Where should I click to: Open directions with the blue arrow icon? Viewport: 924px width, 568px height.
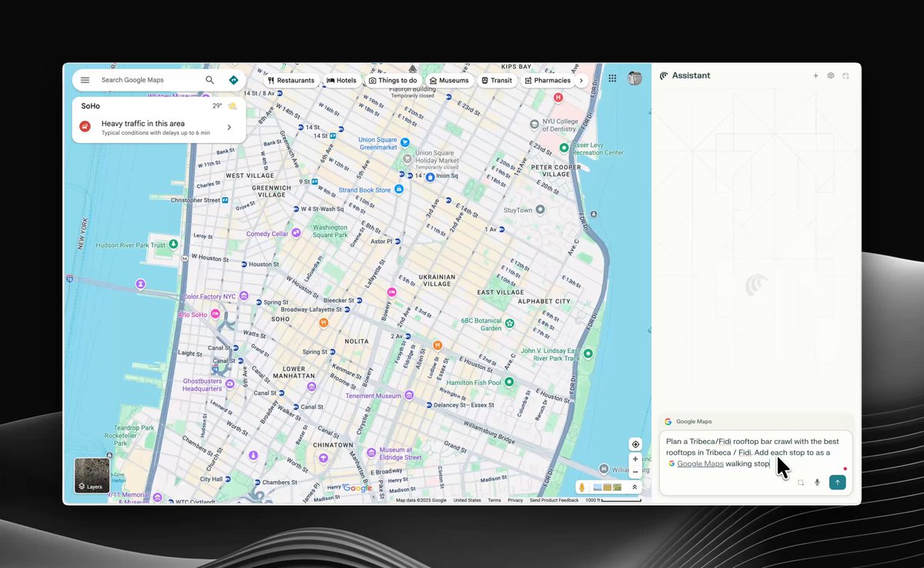233,80
